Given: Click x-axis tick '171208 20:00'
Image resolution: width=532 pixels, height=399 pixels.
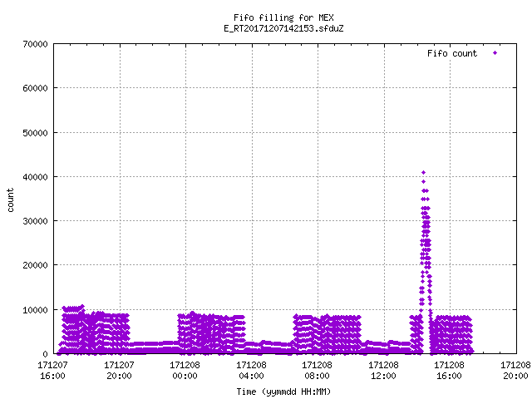Looking at the screenshot, I should 515,371.
